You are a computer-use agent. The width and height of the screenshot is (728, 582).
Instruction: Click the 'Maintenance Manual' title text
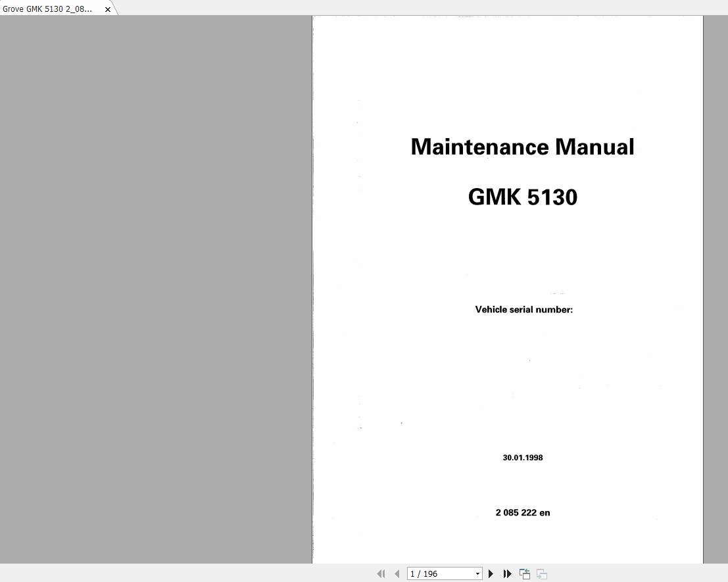pos(522,147)
